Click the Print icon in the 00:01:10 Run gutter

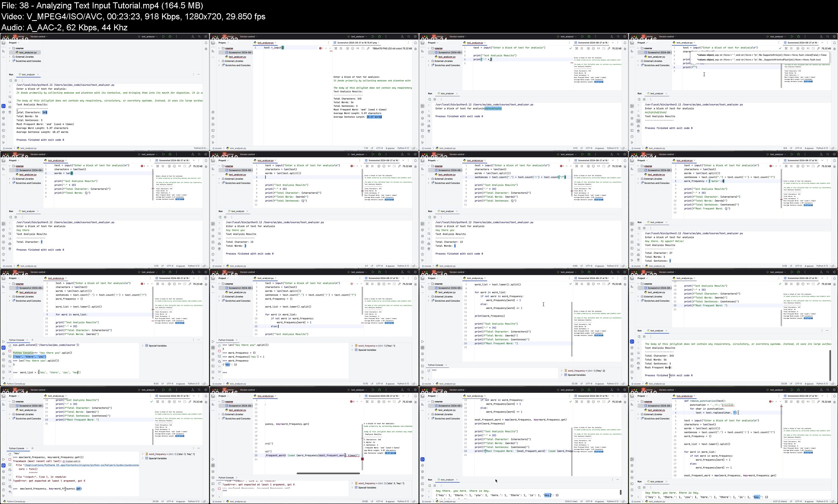pyautogui.click(x=10, y=107)
